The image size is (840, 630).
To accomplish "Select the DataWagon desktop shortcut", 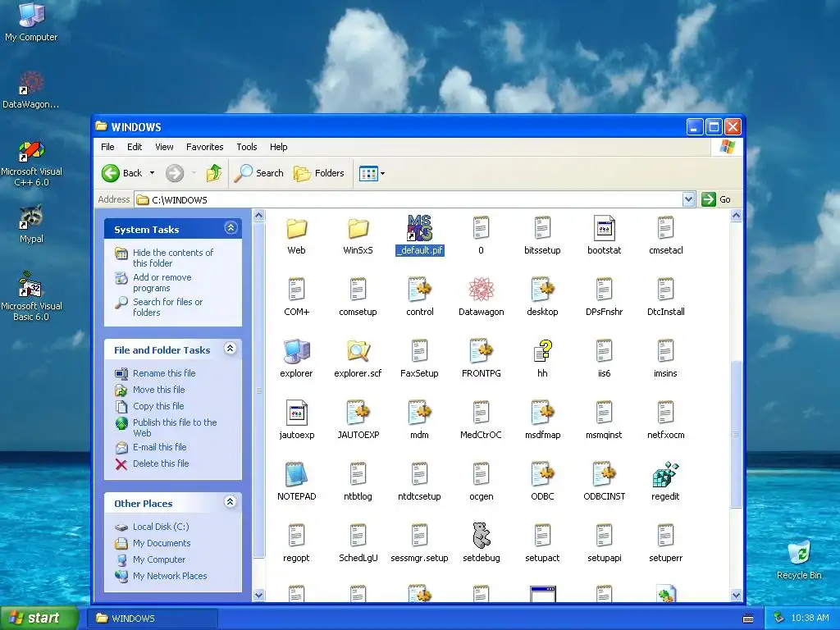I will click(x=31, y=89).
